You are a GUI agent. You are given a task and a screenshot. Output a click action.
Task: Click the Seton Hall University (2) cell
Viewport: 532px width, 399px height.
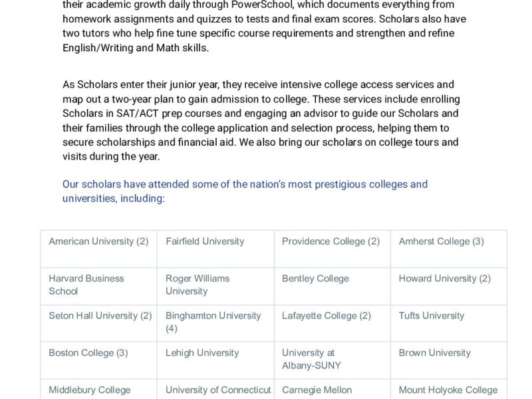click(100, 316)
